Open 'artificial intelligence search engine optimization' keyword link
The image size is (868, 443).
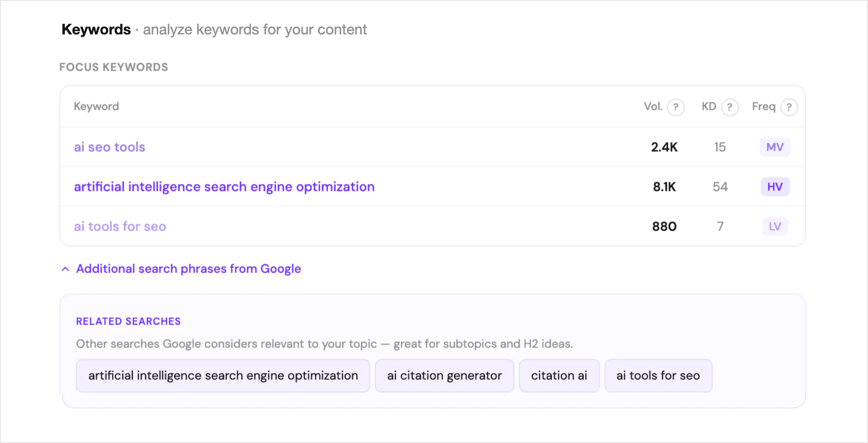coord(224,187)
